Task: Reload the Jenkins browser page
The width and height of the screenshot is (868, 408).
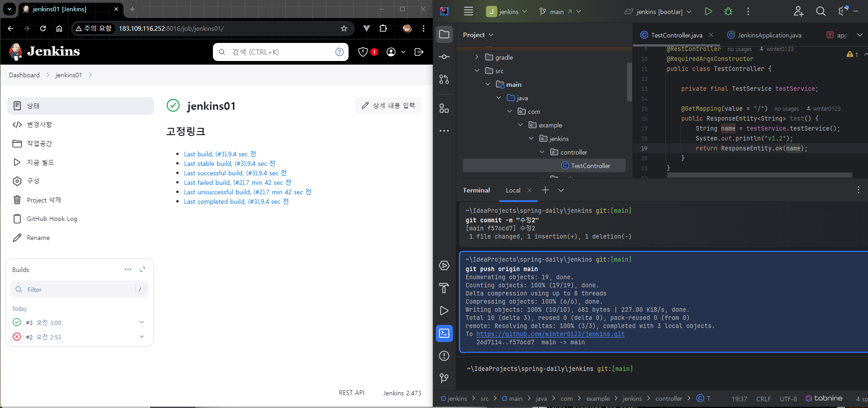Action: pos(43,28)
